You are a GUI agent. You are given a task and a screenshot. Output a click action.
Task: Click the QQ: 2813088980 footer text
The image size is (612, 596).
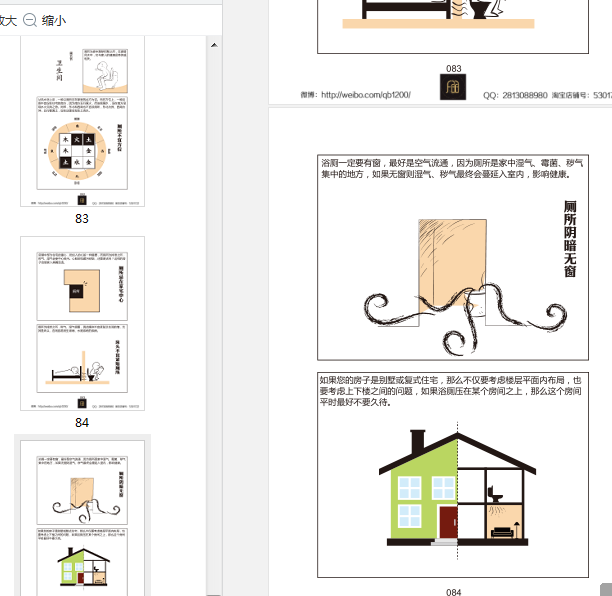click(x=515, y=95)
